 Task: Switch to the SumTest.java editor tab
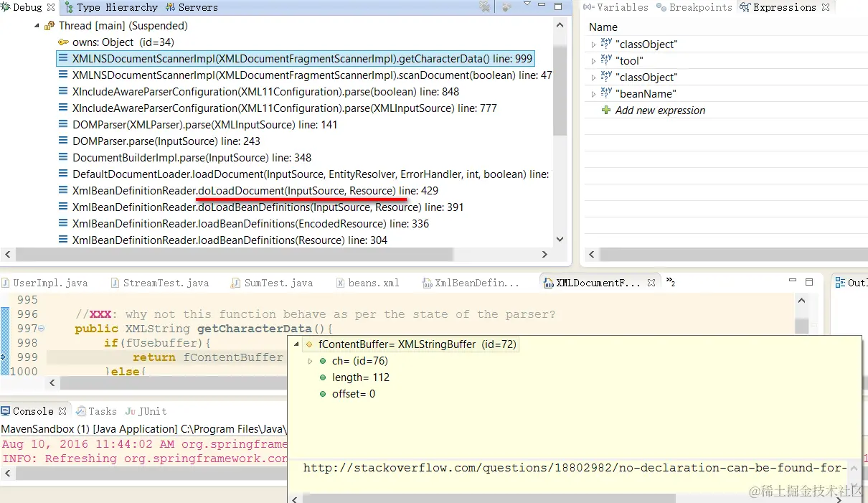(x=271, y=283)
